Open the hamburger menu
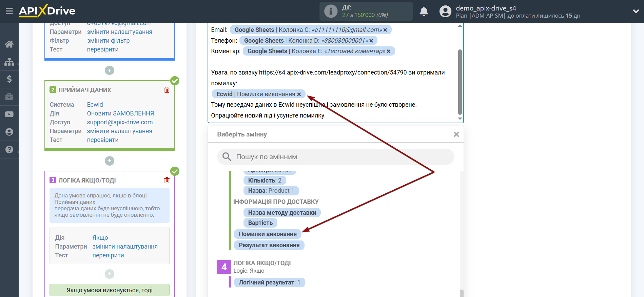The height and width of the screenshot is (297, 644). click(9, 11)
